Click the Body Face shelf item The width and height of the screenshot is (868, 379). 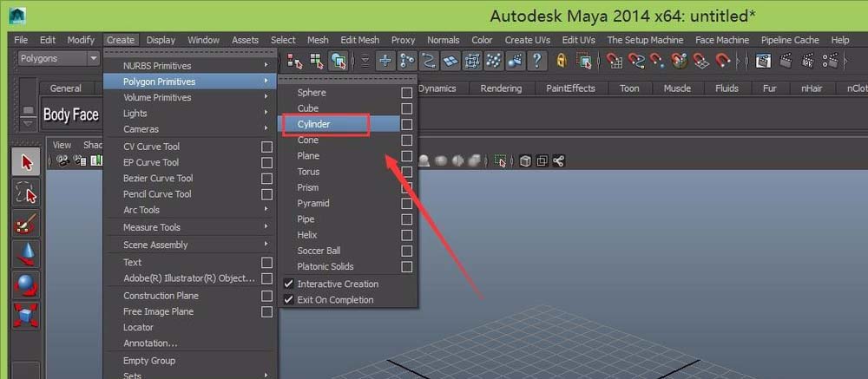pos(71,115)
